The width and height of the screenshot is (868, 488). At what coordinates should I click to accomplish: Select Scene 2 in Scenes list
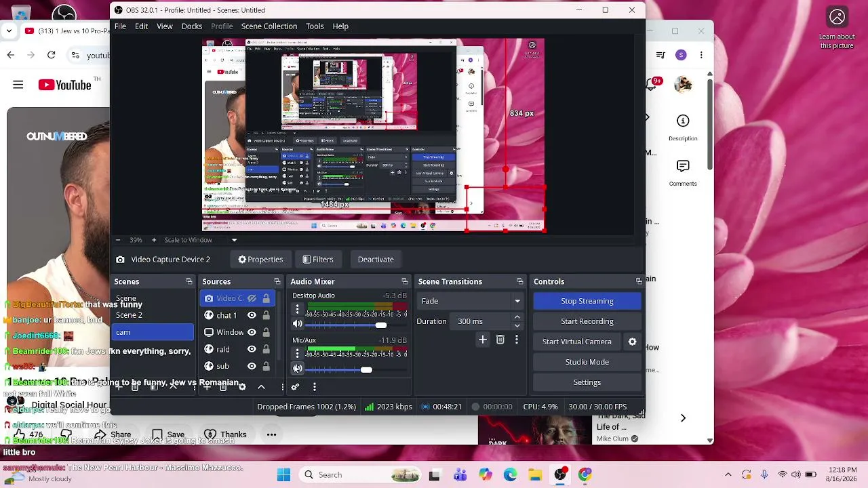[153, 315]
